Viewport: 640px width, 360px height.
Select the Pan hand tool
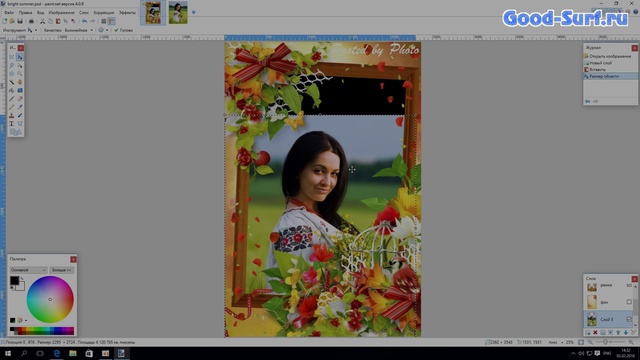(20, 82)
